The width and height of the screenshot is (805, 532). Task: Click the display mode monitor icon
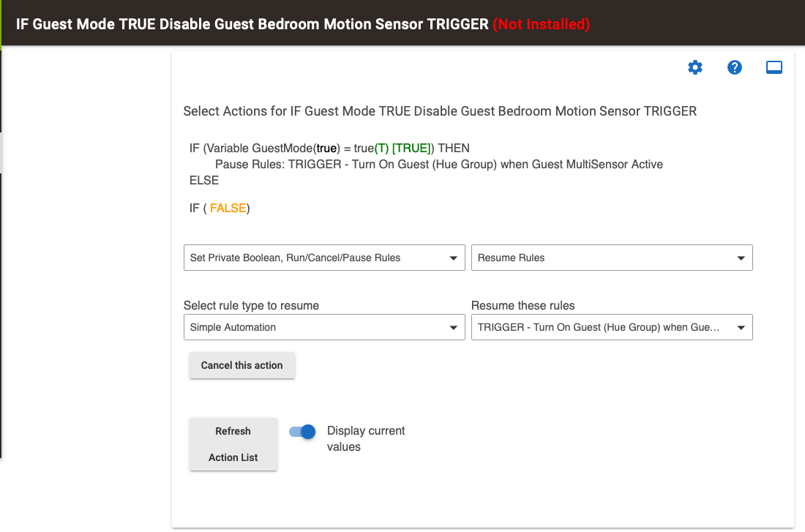coord(774,67)
